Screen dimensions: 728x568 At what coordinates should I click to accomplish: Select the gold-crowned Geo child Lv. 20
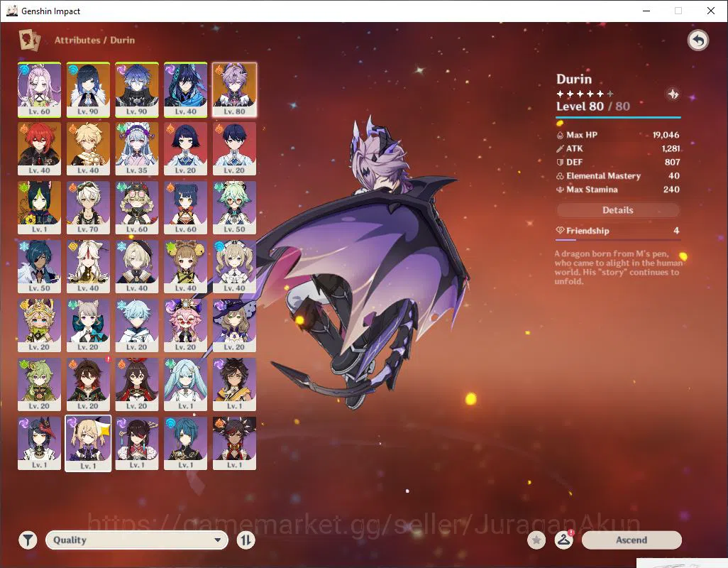tap(40, 326)
